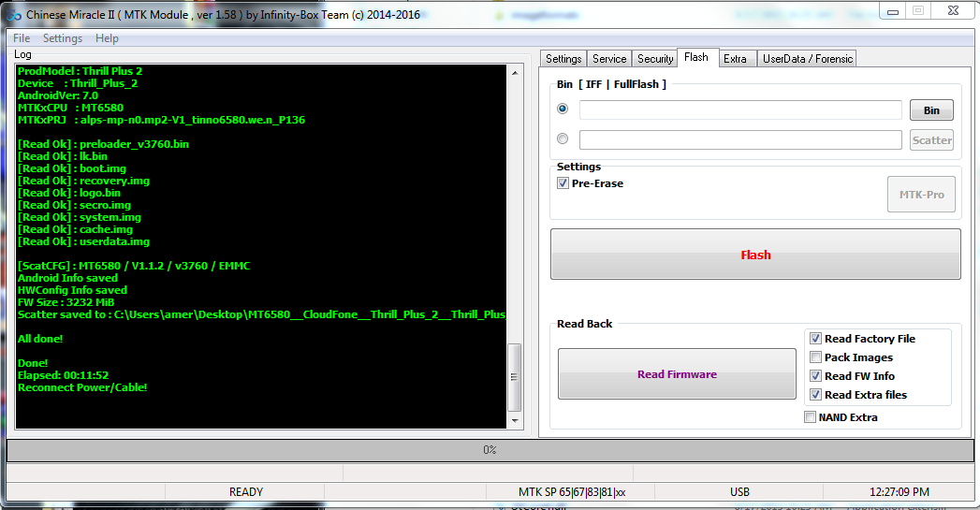Switch to the Extra tab
Viewport: 980px width, 510px height.
(x=735, y=59)
